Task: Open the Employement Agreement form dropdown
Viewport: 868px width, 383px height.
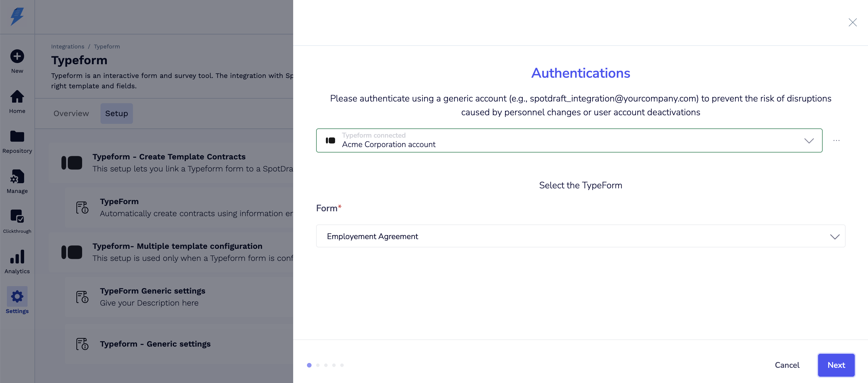Action: 580,236
